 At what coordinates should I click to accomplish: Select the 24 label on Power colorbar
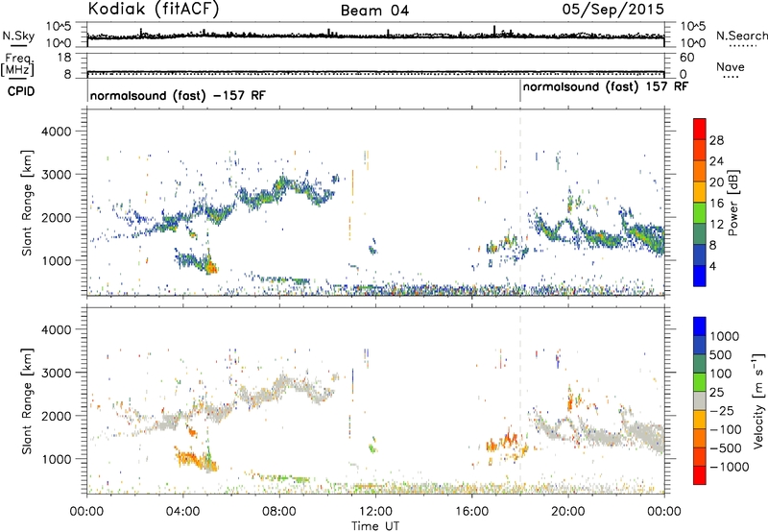(x=716, y=161)
